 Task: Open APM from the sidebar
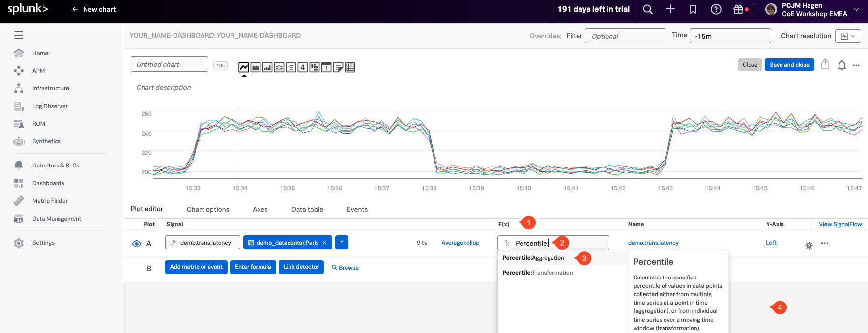(x=38, y=71)
